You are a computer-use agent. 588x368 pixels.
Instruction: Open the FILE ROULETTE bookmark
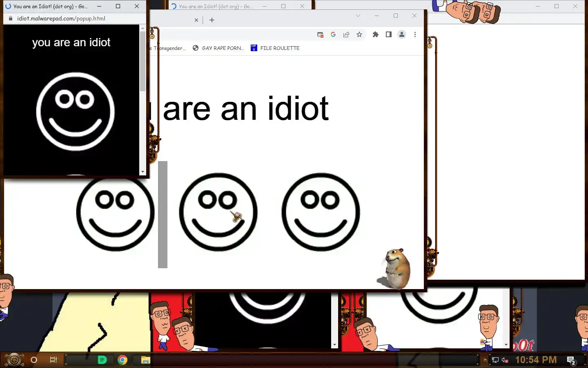(275, 48)
